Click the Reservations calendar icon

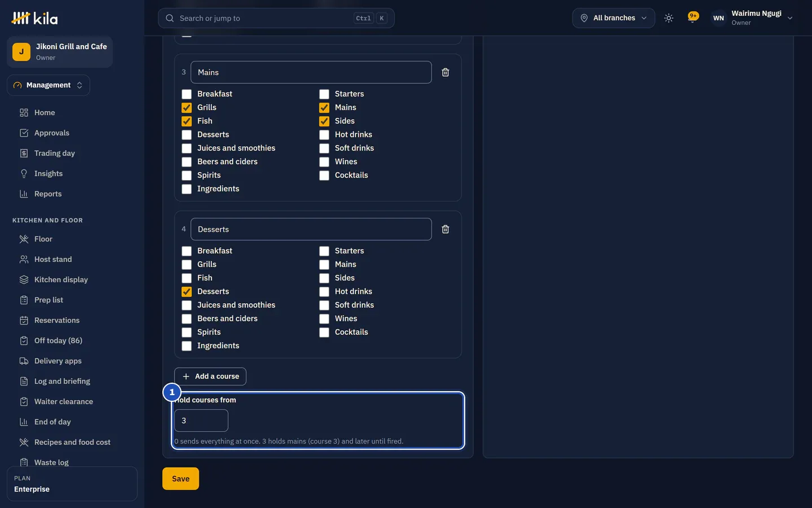24,320
